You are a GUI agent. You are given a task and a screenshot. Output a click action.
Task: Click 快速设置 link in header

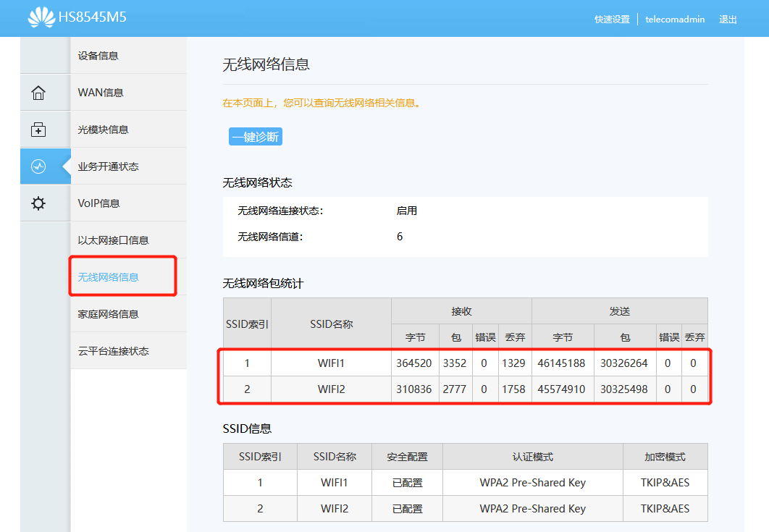click(612, 20)
